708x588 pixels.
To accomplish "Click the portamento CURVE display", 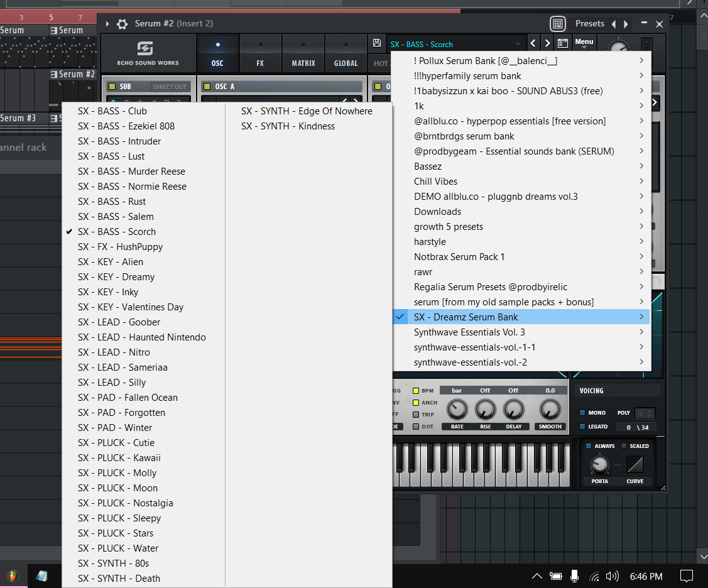I will click(635, 464).
